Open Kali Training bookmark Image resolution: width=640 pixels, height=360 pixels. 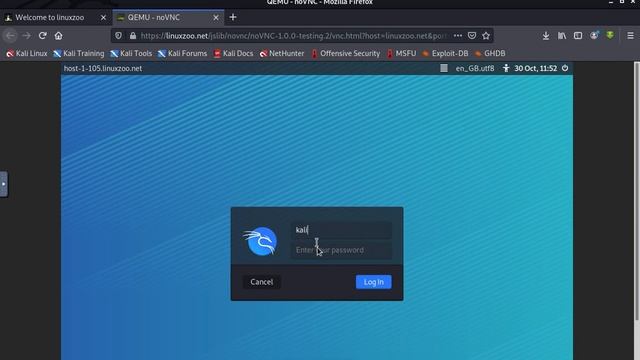tap(79, 53)
